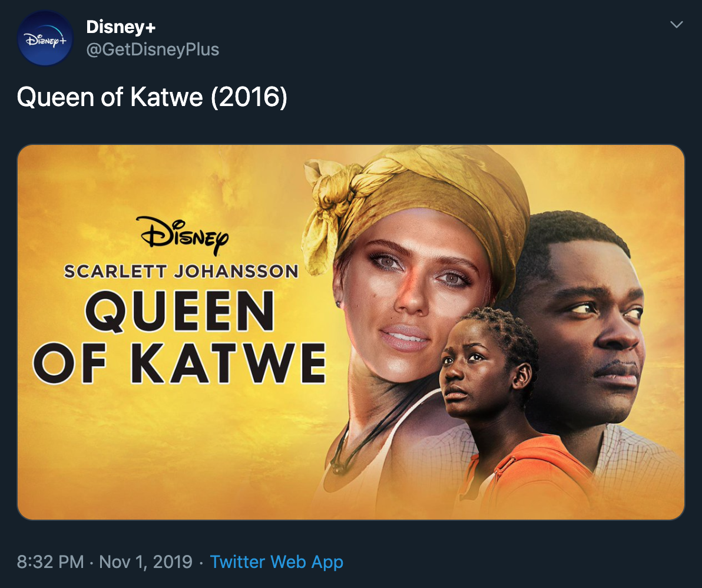702x588 pixels.
Task: Click the knot of the yellow headscarf
Action: pyautogui.click(x=330, y=189)
